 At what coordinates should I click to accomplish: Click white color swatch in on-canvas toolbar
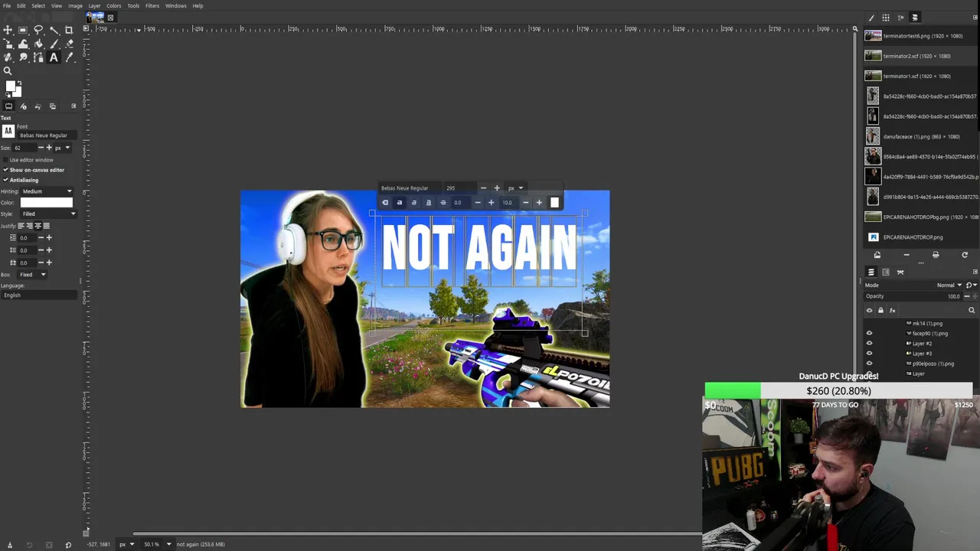[x=554, y=203]
